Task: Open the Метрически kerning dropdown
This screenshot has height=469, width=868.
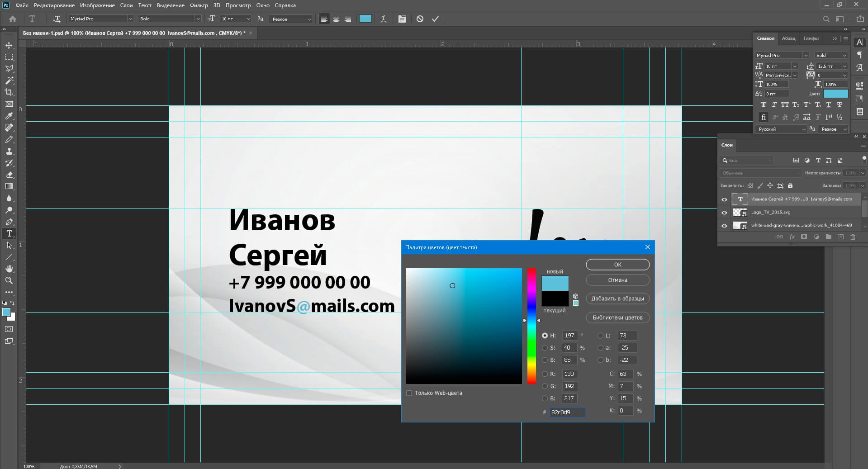Action: click(x=795, y=76)
